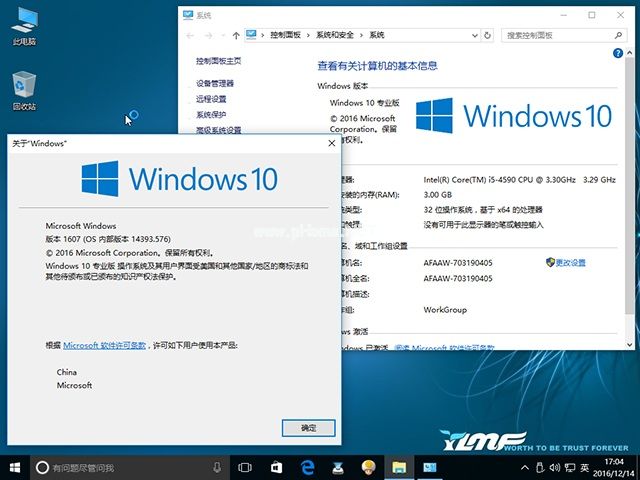The image size is (640, 480).
Task: Click the Intel Core i5-4590 processor text
Action: click(520, 180)
